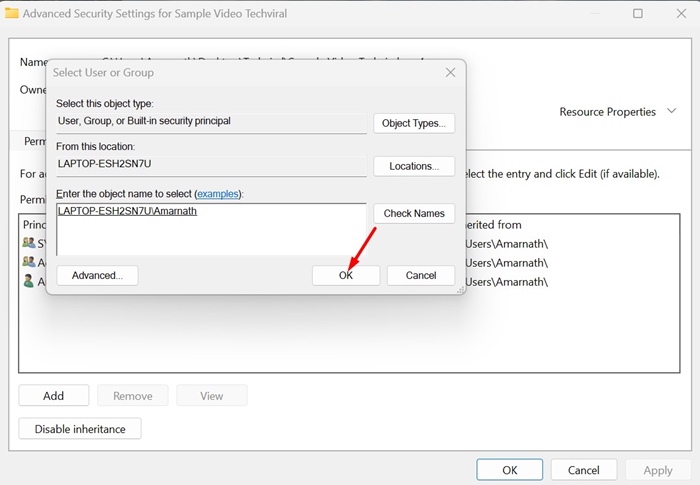Viewport: 700px width, 485px height.
Task: Cancel the Select User or Group dialog
Action: tap(421, 275)
